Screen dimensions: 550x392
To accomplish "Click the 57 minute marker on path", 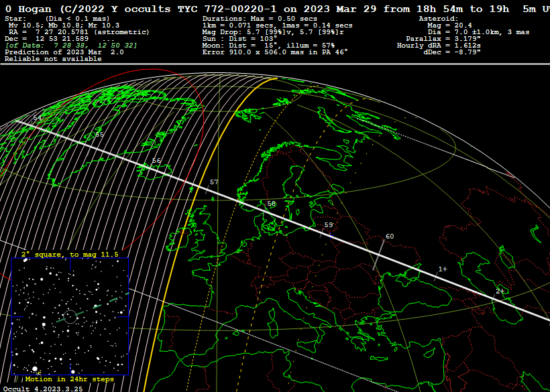I will click(214, 182).
